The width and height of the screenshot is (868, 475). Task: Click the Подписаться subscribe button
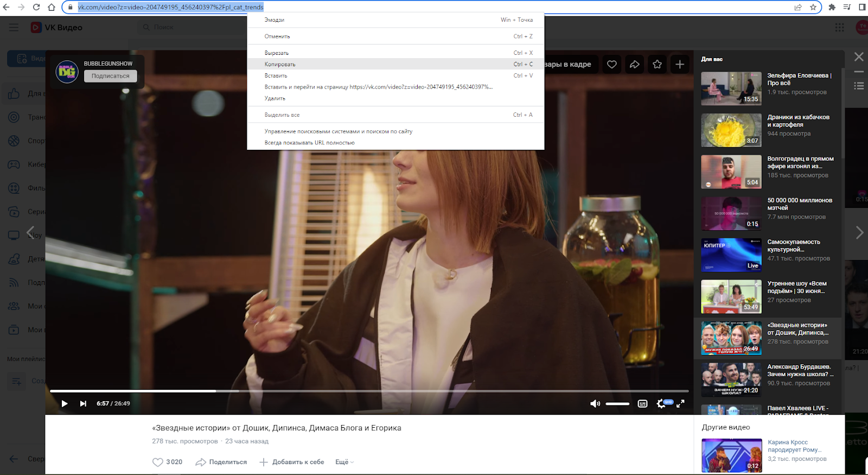tap(110, 76)
